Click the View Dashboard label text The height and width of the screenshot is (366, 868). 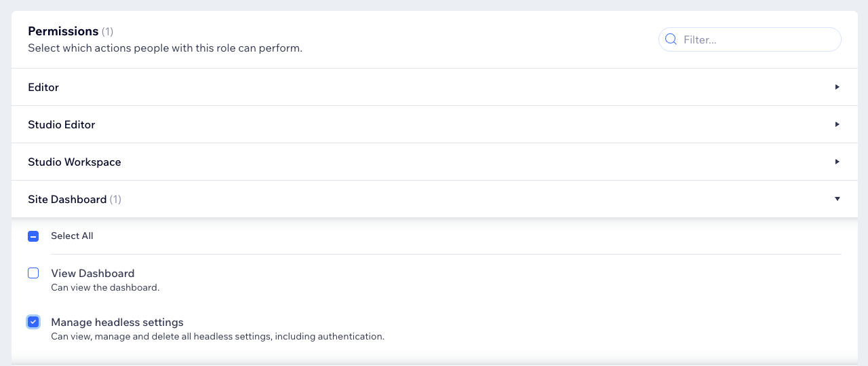[93, 273]
